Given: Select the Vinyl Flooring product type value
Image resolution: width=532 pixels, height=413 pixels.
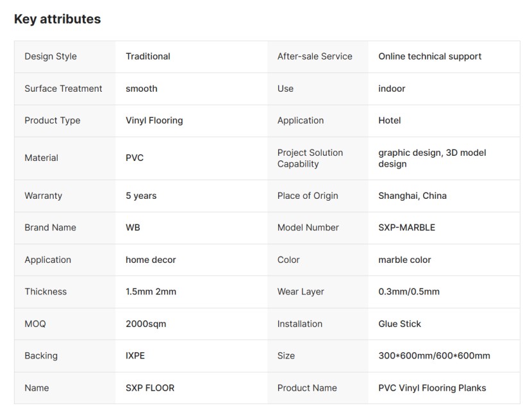Looking at the screenshot, I should [154, 121].
